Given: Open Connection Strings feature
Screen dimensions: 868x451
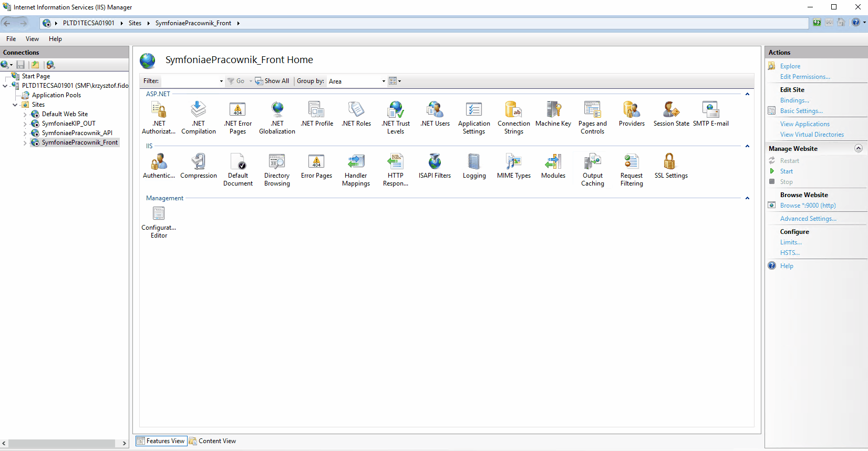Looking at the screenshot, I should pyautogui.click(x=514, y=118).
